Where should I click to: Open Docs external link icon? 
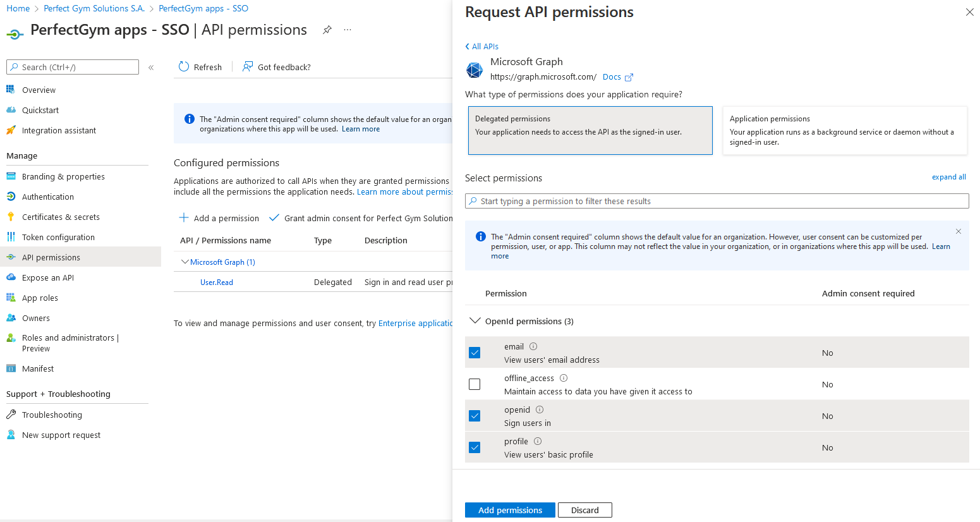pyautogui.click(x=629, y=77)
